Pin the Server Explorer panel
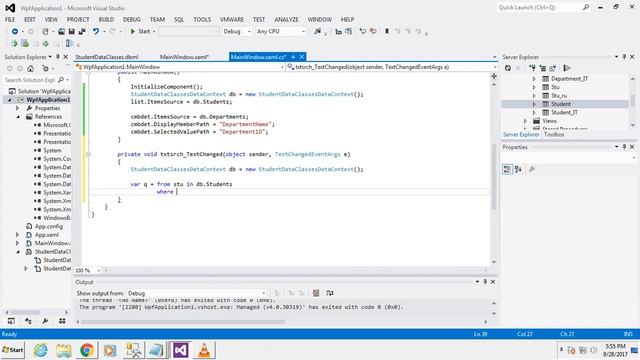This screenshot has width=640, height=360. (x=624, y=57)
